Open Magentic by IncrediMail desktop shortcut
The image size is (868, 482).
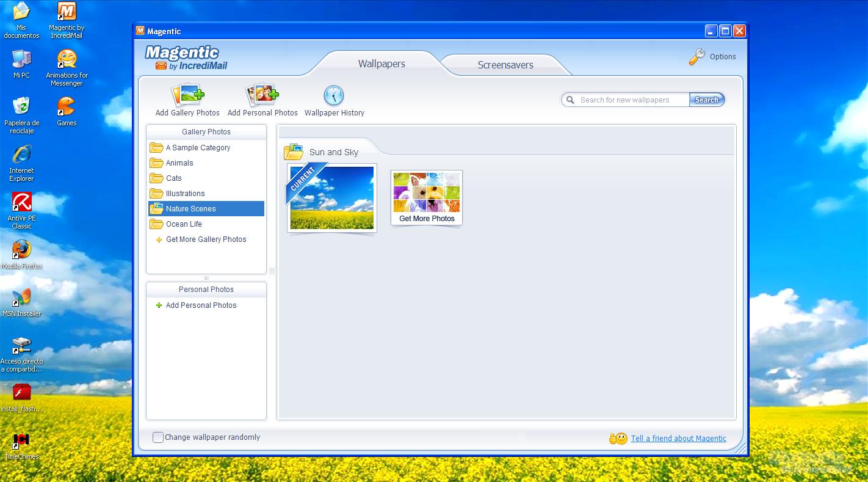(67, 20)
